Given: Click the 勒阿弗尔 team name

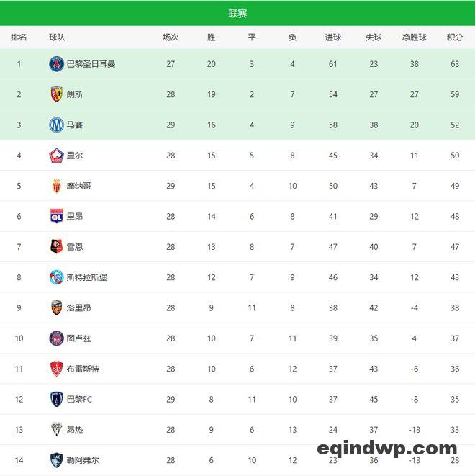Looking at the screenshot, I should pyautogui.click(x=83, y=460).
